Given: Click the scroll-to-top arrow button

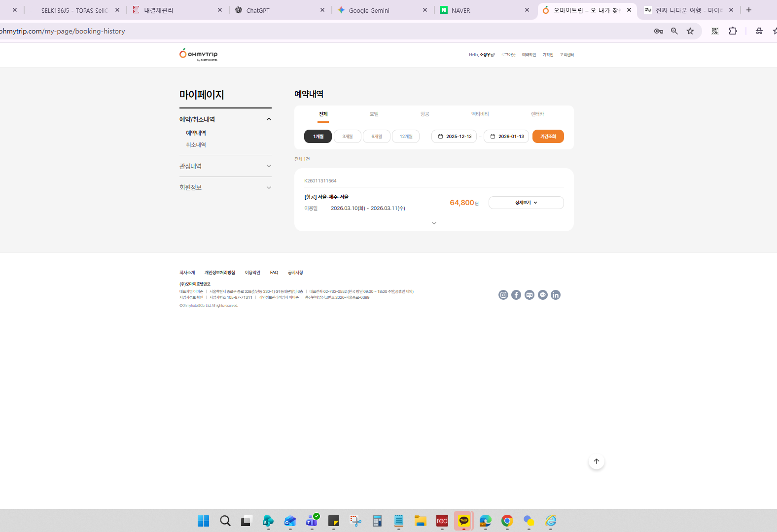Looking at the screenshot, I should [x=597, y=461].
